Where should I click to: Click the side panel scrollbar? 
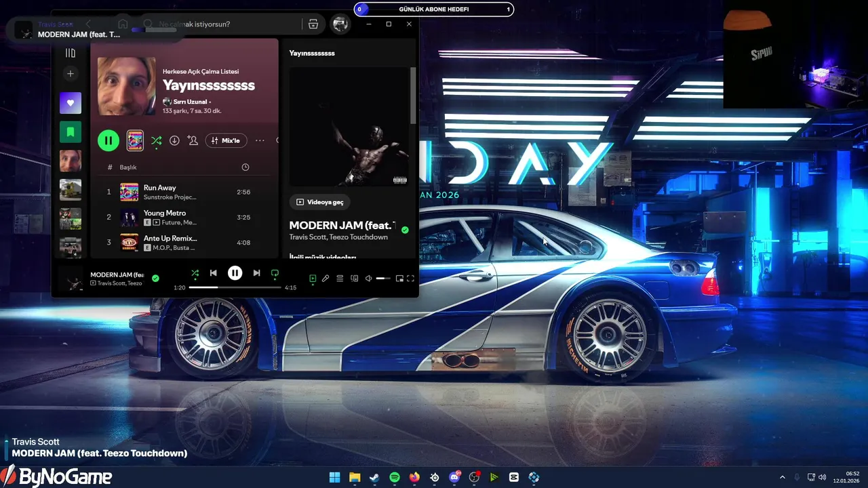point(413,95)
